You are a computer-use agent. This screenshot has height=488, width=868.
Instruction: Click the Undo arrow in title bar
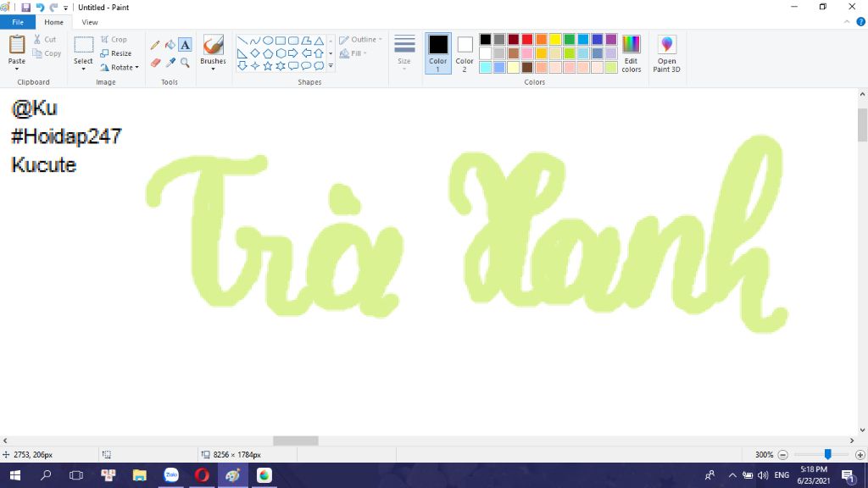(40, 7)
